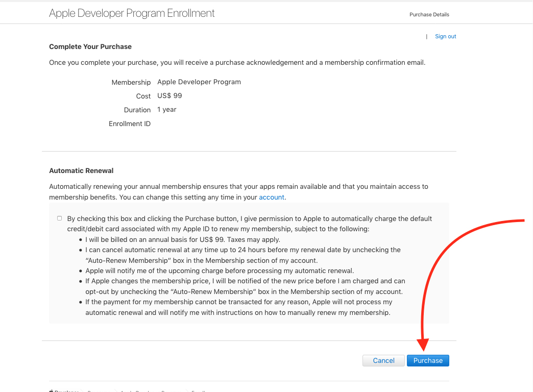Screen dimensions: 533x392
Task: Click the '1 year' duration value
Action: (166, 109)
